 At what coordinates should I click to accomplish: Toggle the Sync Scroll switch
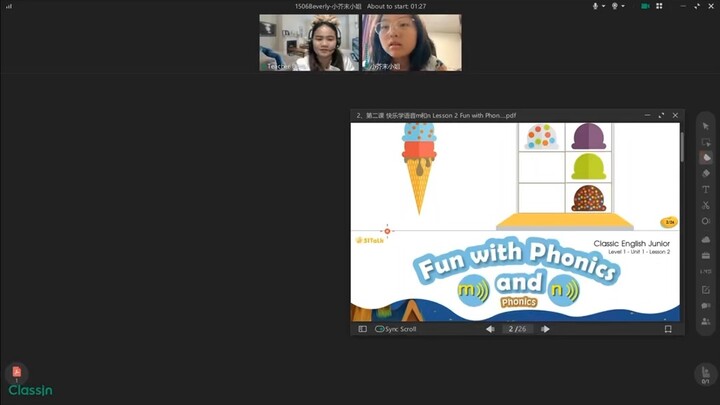pyautogui.click(x=379, y=329)
